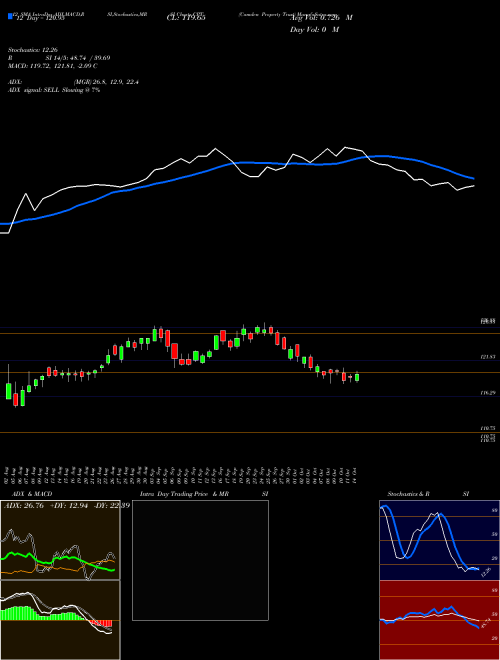The image size is (500, 660).
Task: Open the MACD histogram mini chart
Action: tap(60, 620)
